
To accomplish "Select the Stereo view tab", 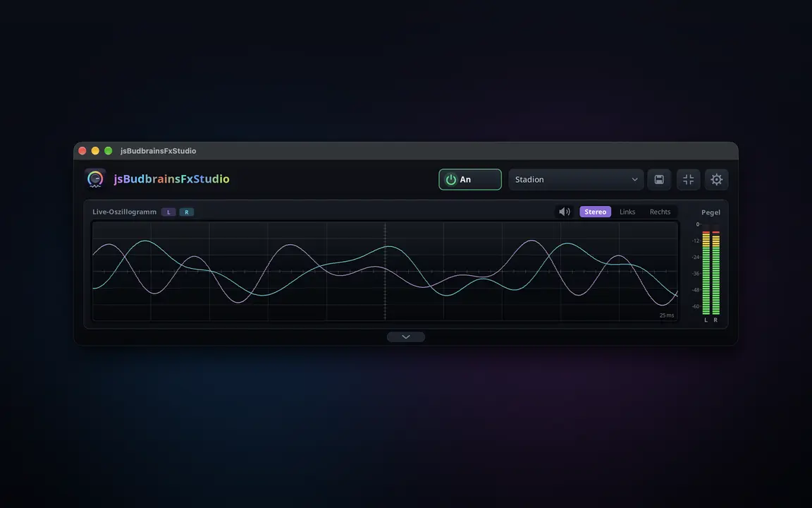I will [x=596, y=212].
